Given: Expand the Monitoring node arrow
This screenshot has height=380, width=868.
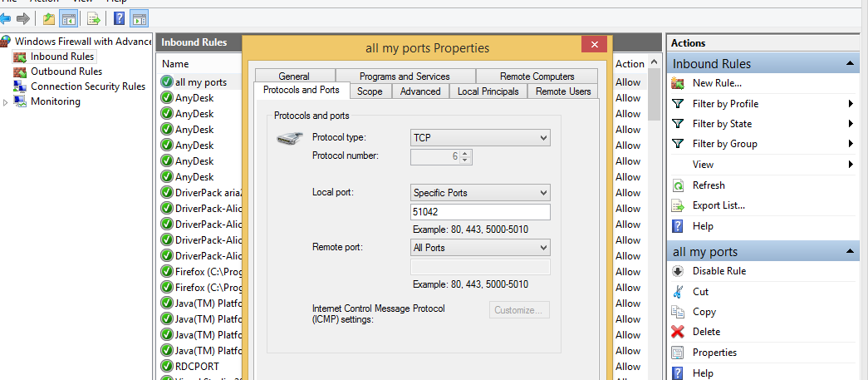Looking at the screenshot, I should [6, 102].
